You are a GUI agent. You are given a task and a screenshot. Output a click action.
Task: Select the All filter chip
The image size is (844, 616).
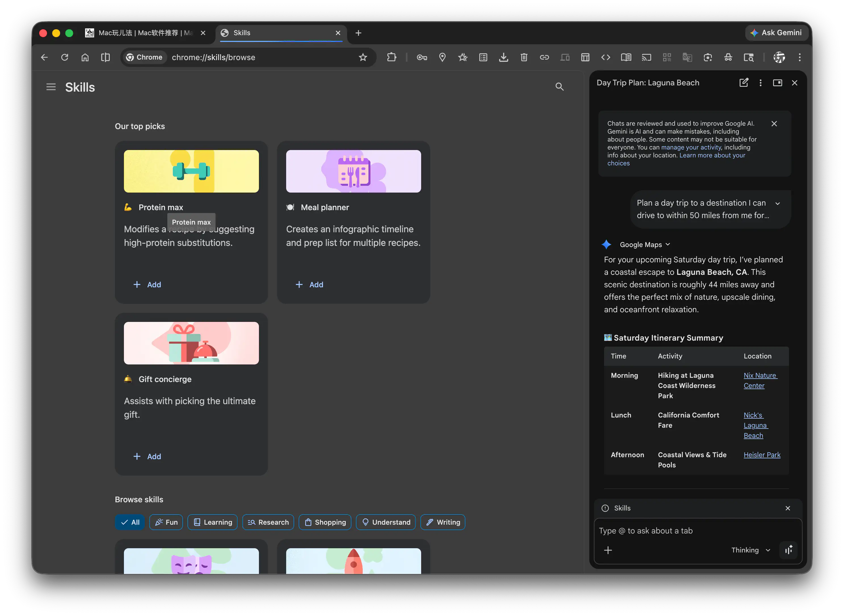coord(130,522)
